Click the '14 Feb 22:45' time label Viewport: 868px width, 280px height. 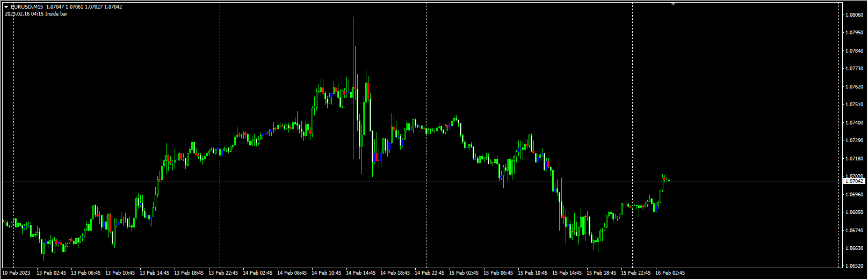(x=430, y=273)
